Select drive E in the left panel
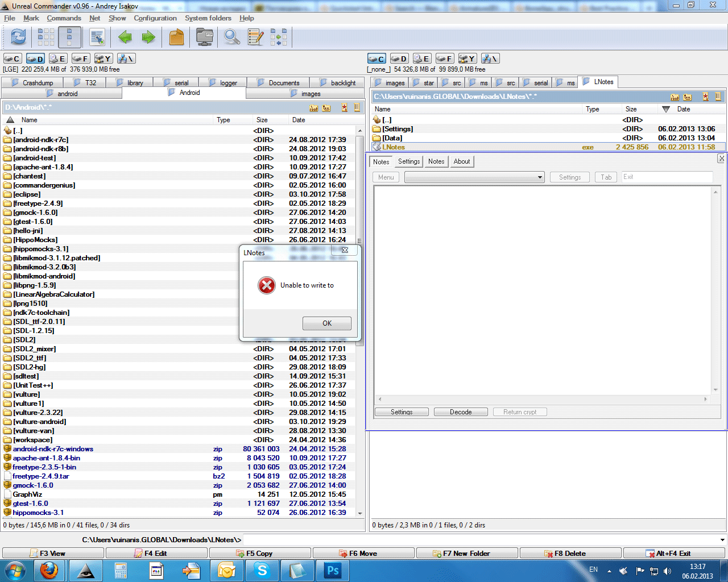Image resolution: width=728 pixels, height=582 pixels. coord(58,59)
